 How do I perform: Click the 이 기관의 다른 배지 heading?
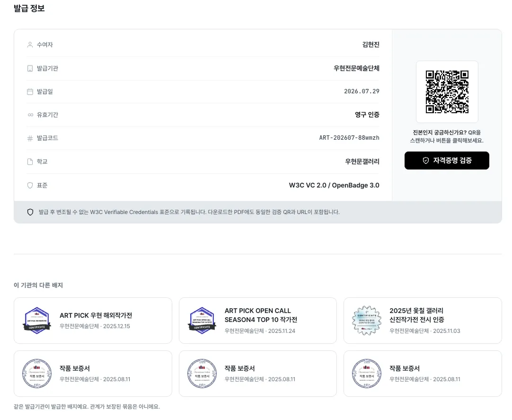point(38,286)
